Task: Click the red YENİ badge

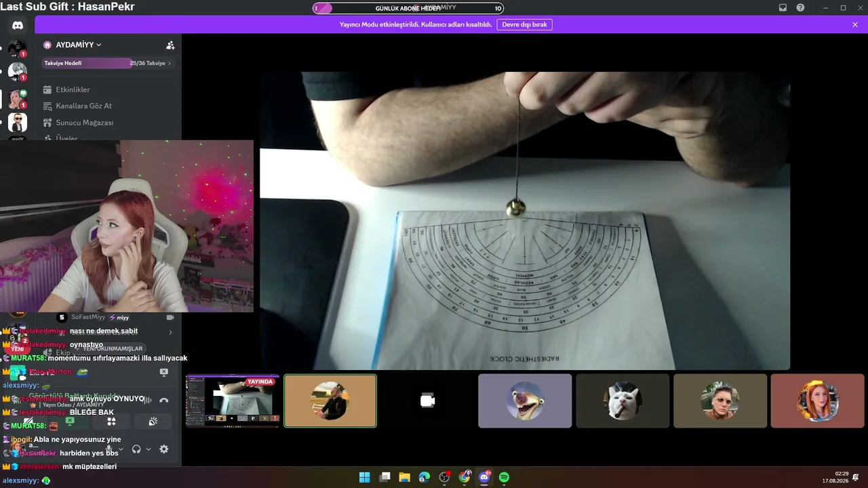Action: click(18, 348)
